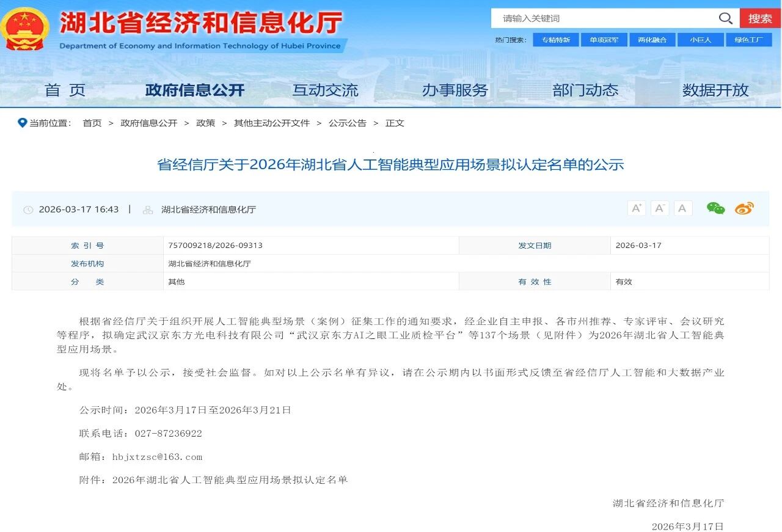Open attachment 2026年湖北省人工智能典型应用场景拟认定名单
Screen dimensions: 782x532
coord(230,480)
